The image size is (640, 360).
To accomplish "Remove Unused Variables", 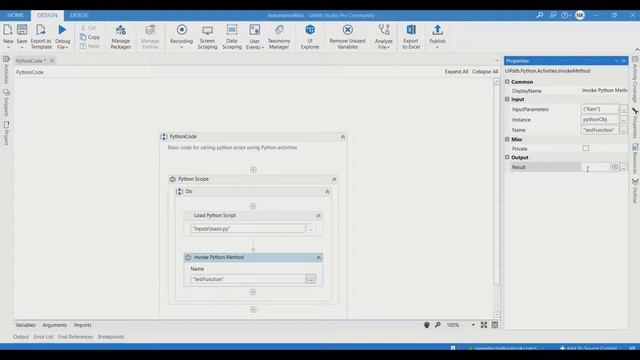I will (x=347, y=37).
